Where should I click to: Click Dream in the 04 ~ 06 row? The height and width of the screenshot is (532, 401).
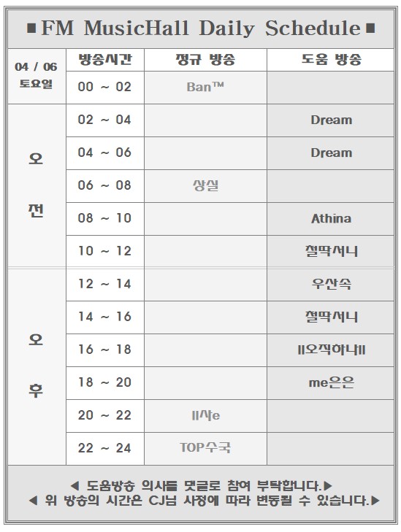332,153
